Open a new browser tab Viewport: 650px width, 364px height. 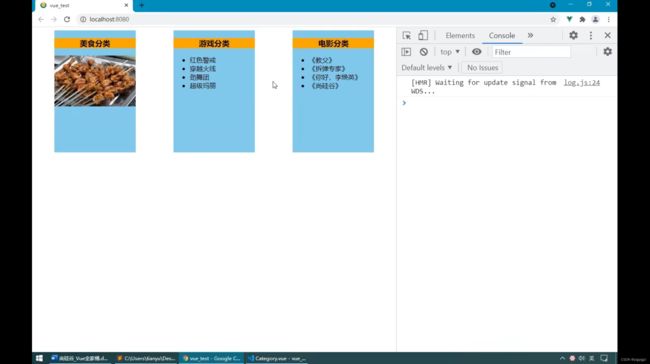pos(142,5)
